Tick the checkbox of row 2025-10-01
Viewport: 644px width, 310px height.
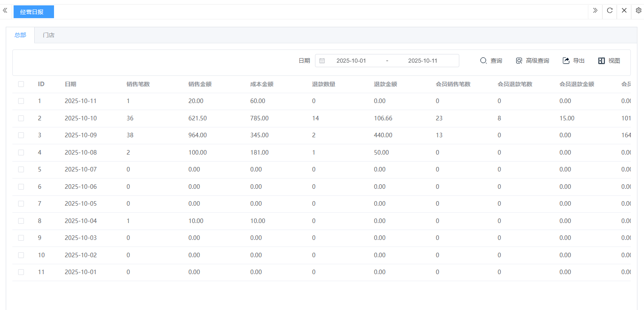[x=21, y=272]
